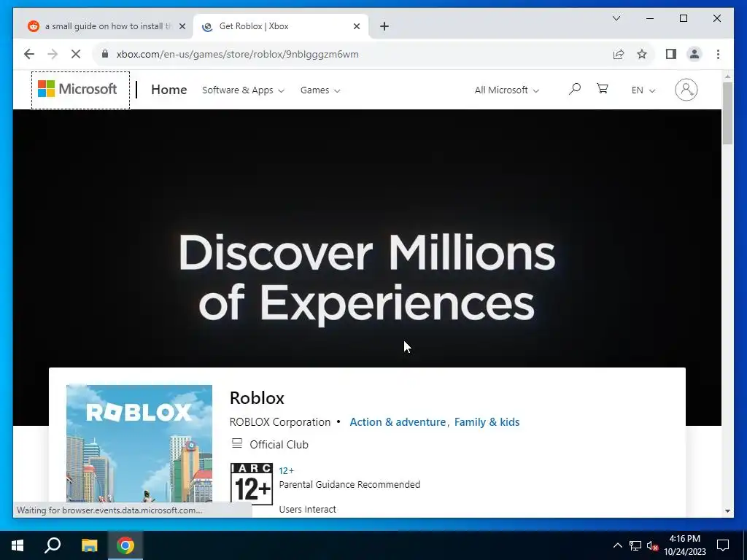Click the muted volume tray icon
The image size is (747, 560).
pyautogui.click(x=652, y=545)
